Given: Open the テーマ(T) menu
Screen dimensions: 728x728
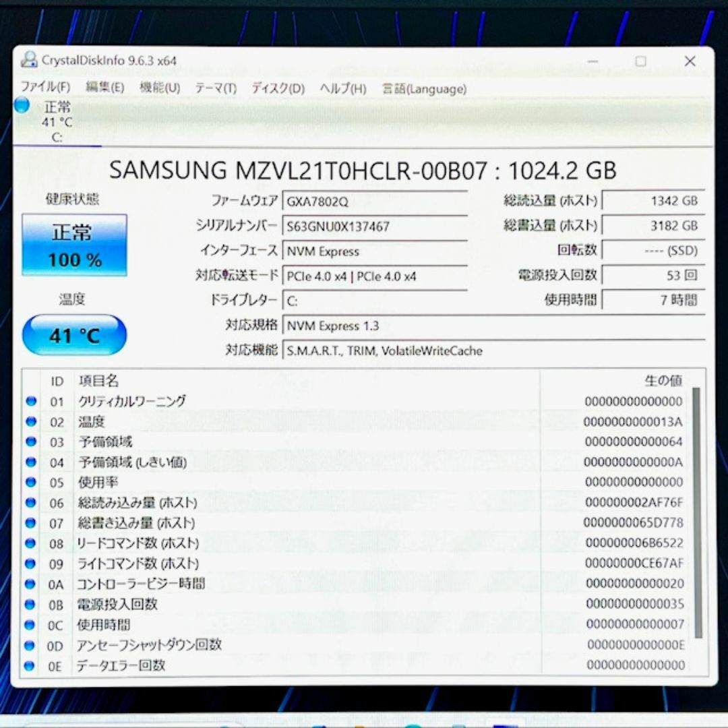Looking at the screenshot, I should click(216, 88).
